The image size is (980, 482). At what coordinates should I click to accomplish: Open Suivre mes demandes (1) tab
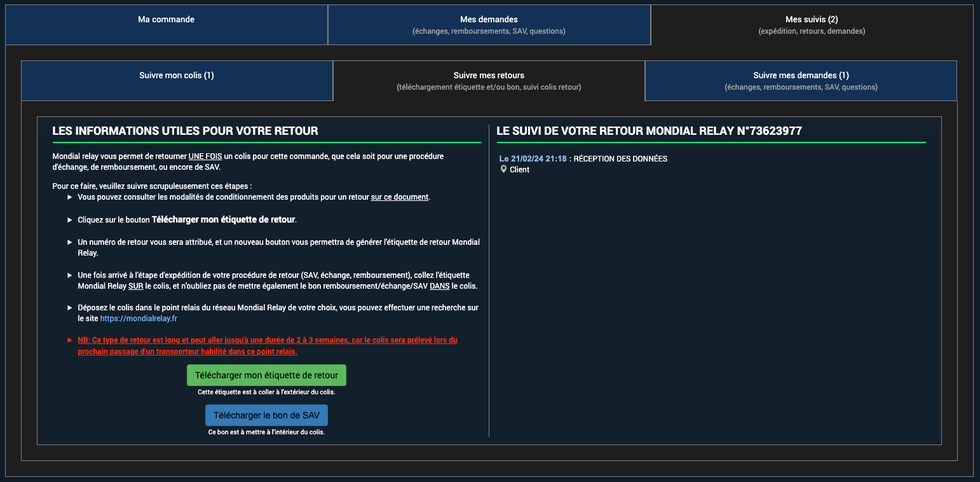[x=801, y=81]
